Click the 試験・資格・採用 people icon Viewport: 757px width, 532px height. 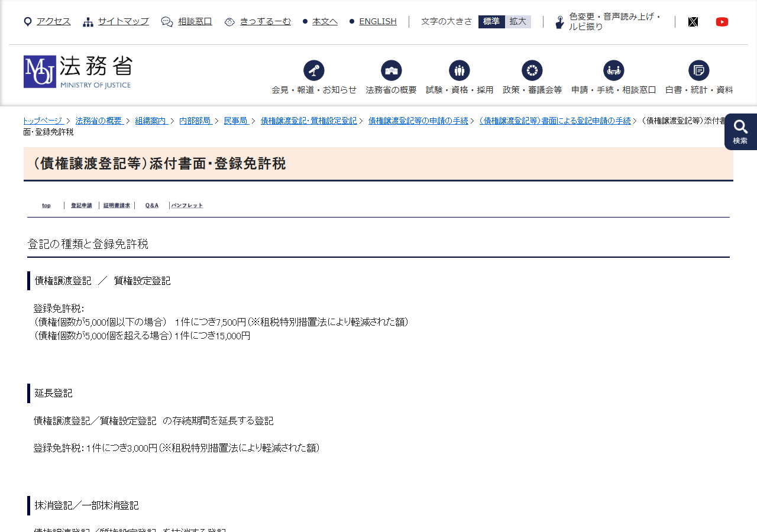460,70
